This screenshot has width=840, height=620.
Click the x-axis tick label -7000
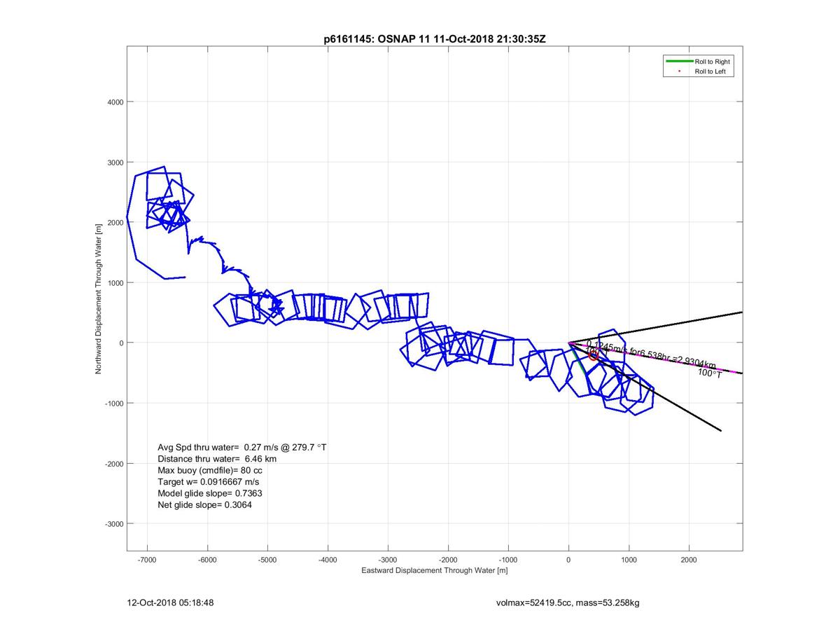147,560
